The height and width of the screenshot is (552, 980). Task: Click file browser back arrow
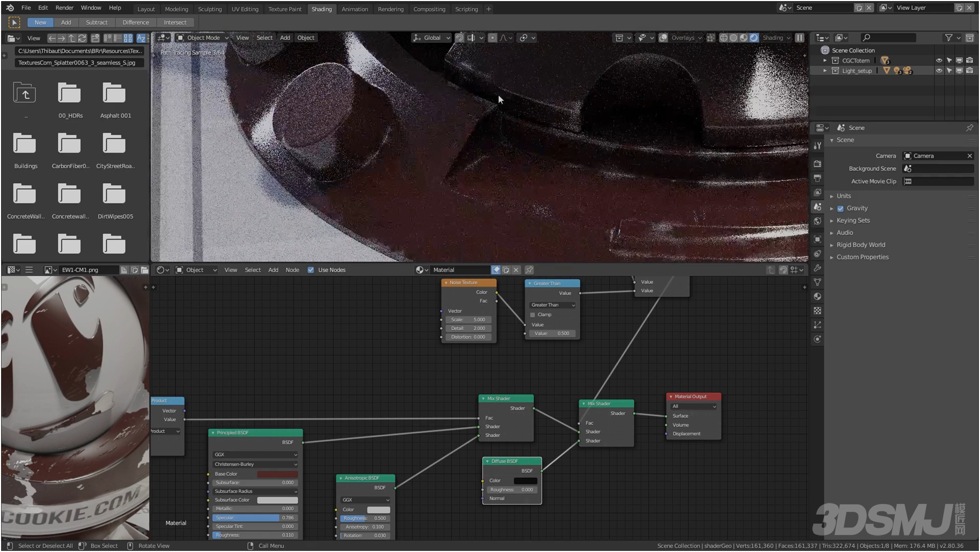coord(52,38)
